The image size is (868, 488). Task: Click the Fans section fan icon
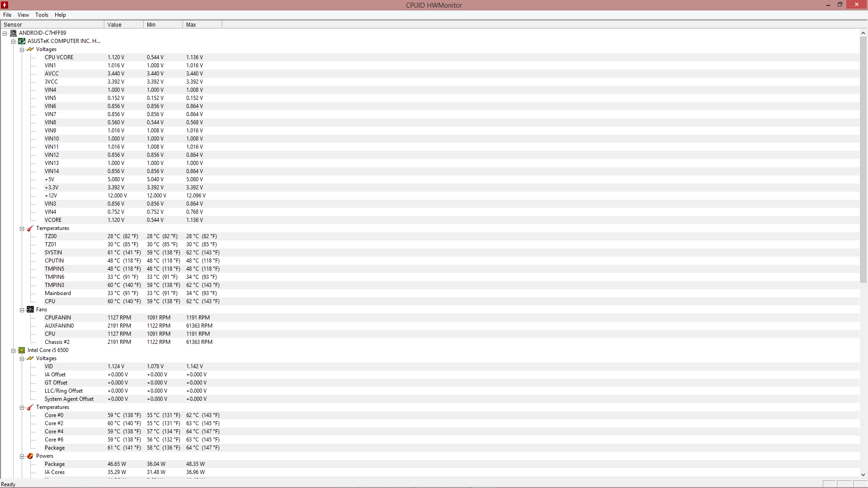(x=30, y=310)
